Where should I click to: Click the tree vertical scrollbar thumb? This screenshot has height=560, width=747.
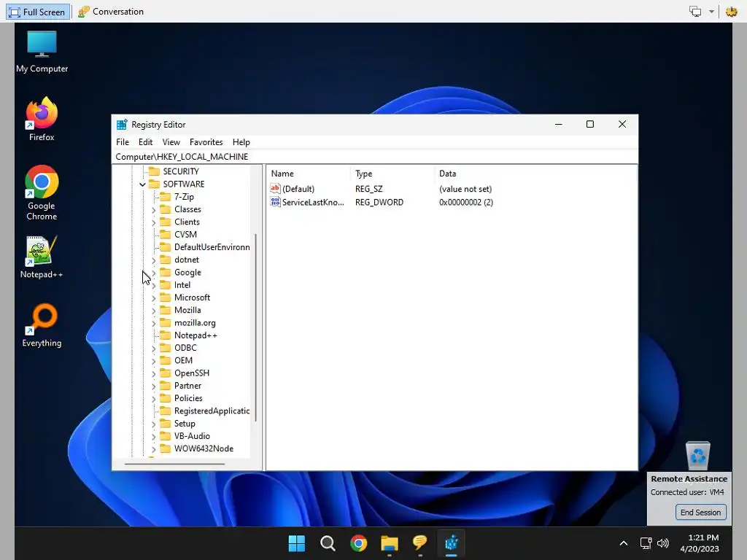tap(256, 327)
